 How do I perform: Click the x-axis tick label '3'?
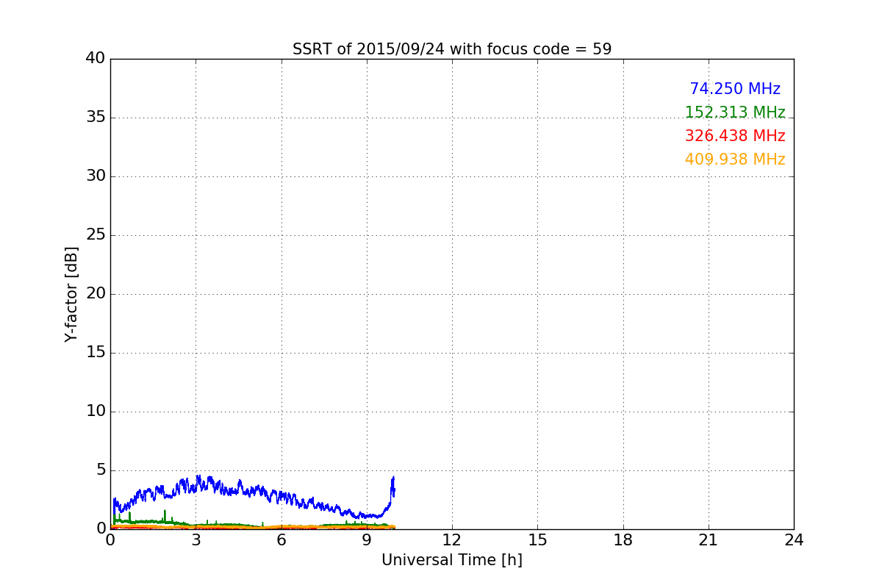pyautogui.click(x=196, y=539)
